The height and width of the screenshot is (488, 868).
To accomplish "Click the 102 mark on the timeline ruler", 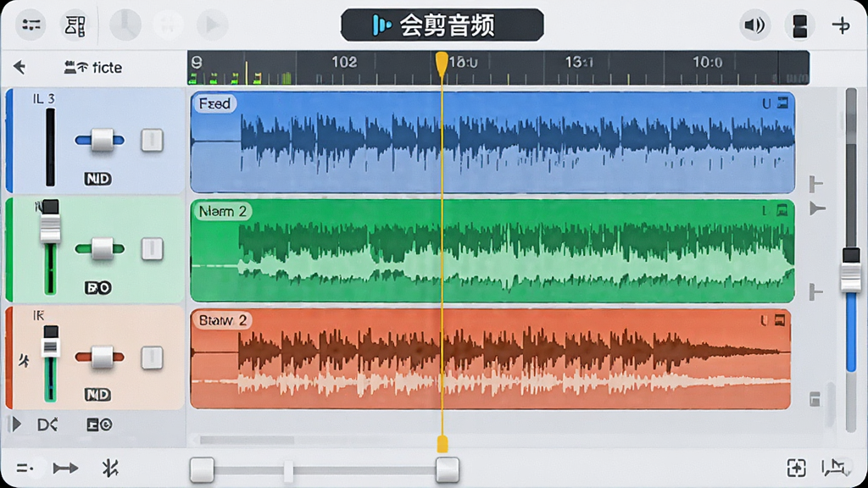I will point(344,62).
